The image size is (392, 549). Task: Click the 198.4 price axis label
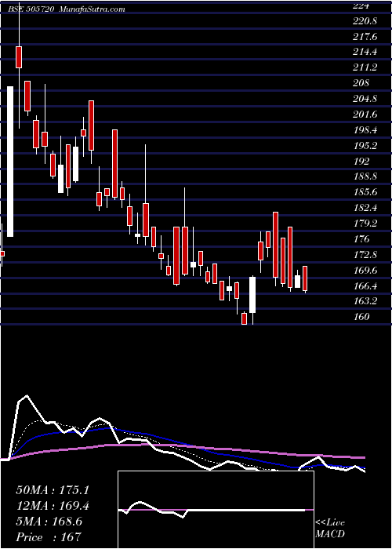tap(365, 130)
